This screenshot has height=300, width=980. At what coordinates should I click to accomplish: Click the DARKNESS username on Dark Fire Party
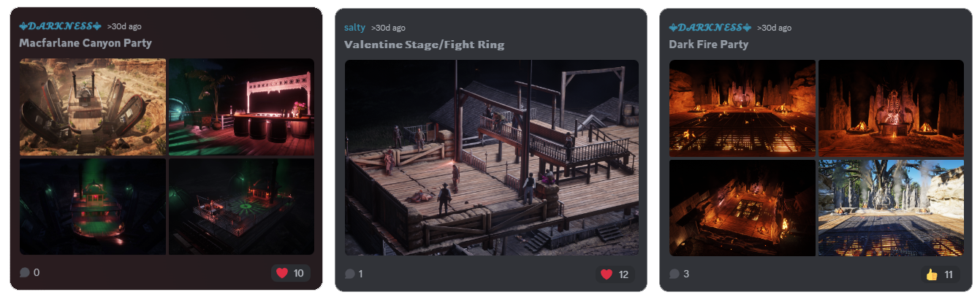pos(710,28)
